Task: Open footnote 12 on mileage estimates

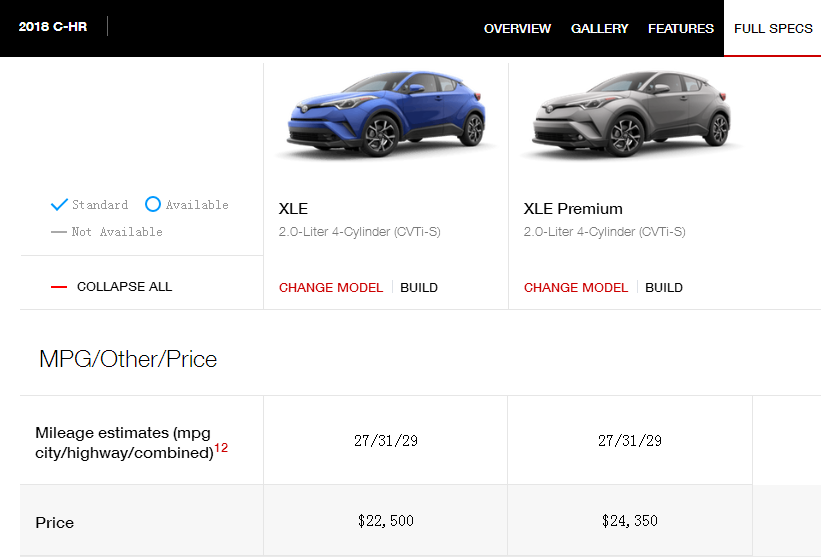Action: pyautogui.click(x=221, y=448)
